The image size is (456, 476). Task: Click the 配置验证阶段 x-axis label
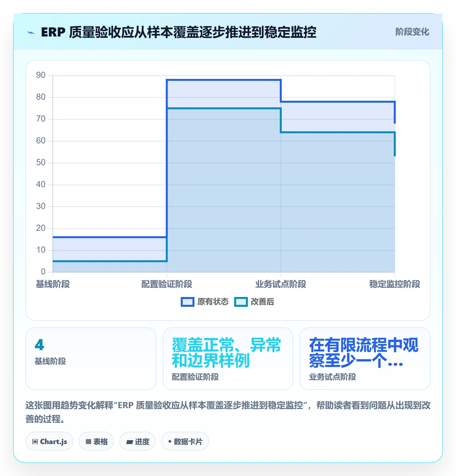click(x=167, y=284)
